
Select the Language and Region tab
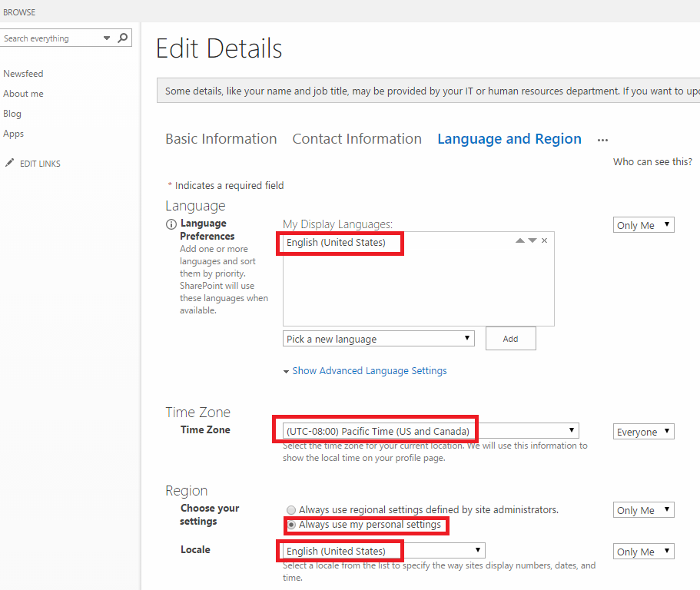pyautogui.click(x=509, y=139)
